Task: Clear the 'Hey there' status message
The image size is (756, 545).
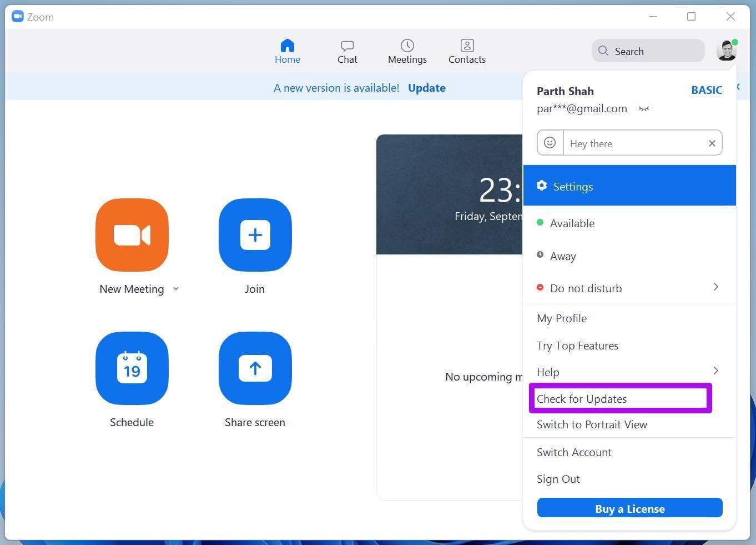Action: (712, 143)
